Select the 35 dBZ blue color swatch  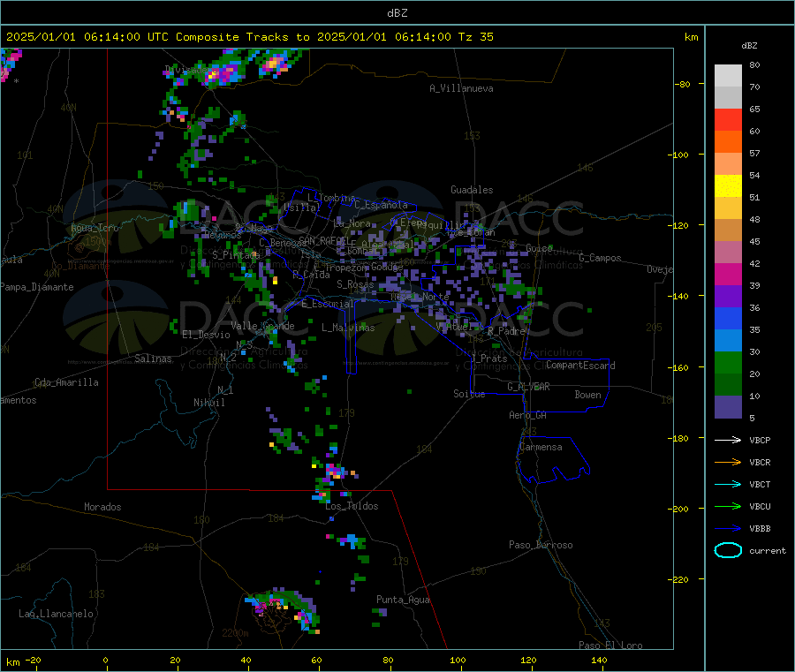click(x=728, y=318)
